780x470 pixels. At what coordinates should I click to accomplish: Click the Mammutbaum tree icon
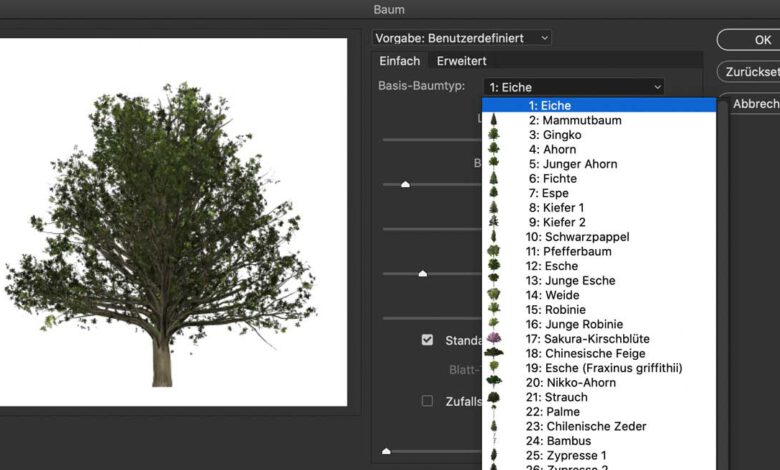[x=494, y=120]
